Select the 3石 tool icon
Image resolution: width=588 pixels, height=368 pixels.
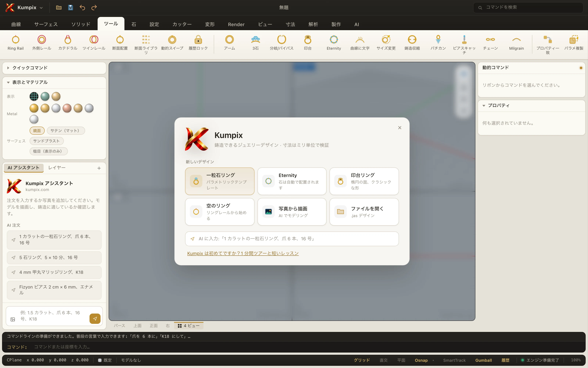(x=256, y=39)
